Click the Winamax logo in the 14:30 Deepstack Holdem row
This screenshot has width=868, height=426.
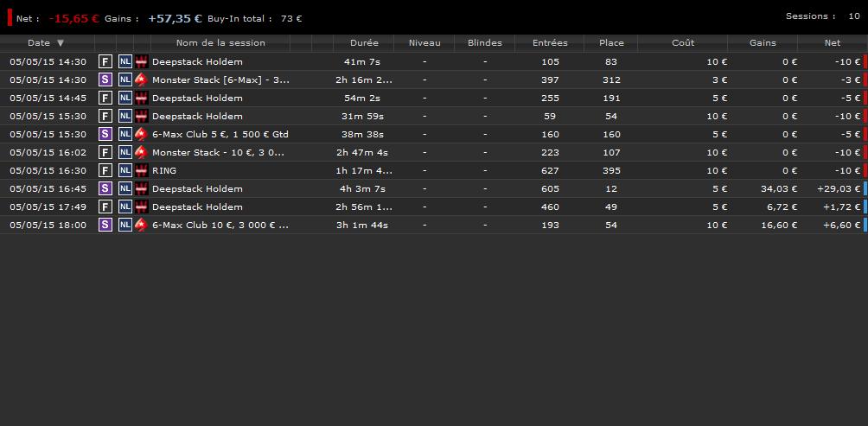click(142, 61)
